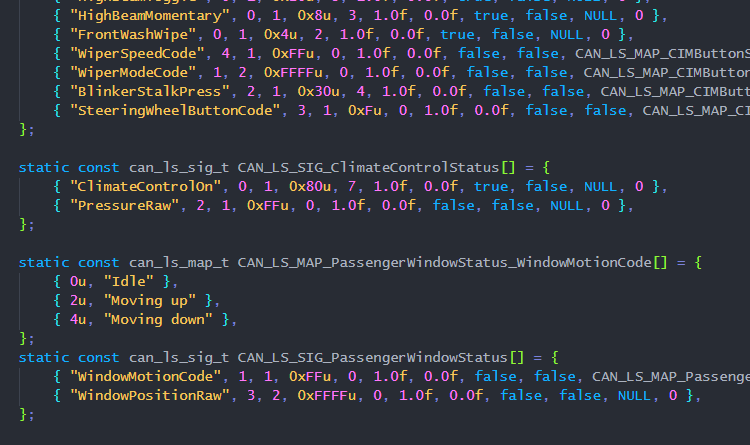Click the 0x8u mask in HighBeamMomentary row
The width and height of the screenshot is (750, 445).
[x=314, y=16]
